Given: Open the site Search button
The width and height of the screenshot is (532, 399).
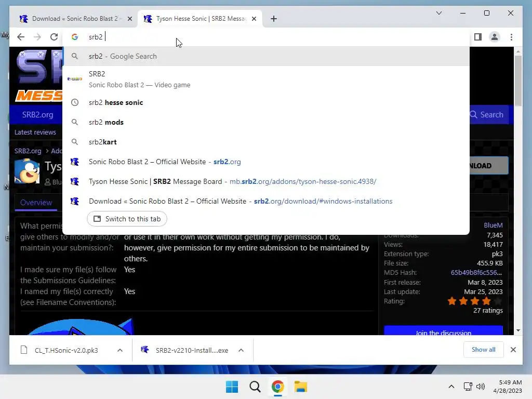Looking at the screenshot, I should (486, 115).
